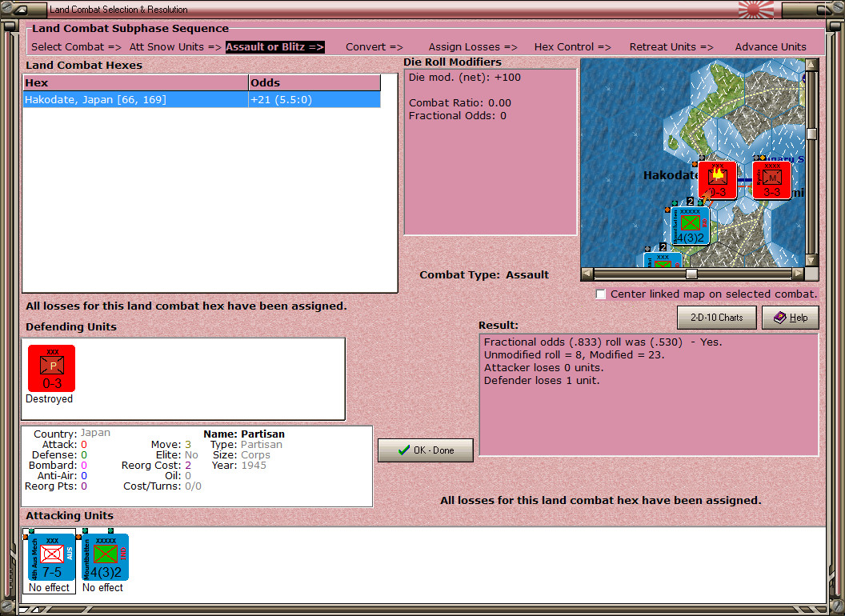The width and height of the screenshot is (845, 616).
Task: Click the burning 0-3 unit on map
Action: pos(717,179)
